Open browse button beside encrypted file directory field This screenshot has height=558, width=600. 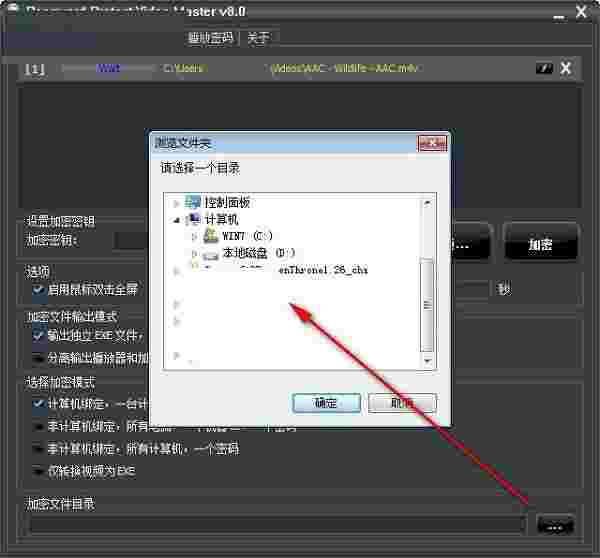pyautogui.click(x=555, y=526)
